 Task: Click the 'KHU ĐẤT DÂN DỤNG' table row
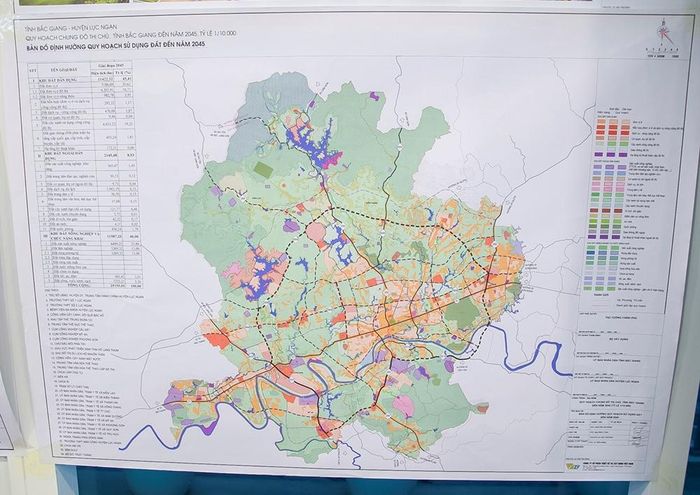[x=80, y=79]
